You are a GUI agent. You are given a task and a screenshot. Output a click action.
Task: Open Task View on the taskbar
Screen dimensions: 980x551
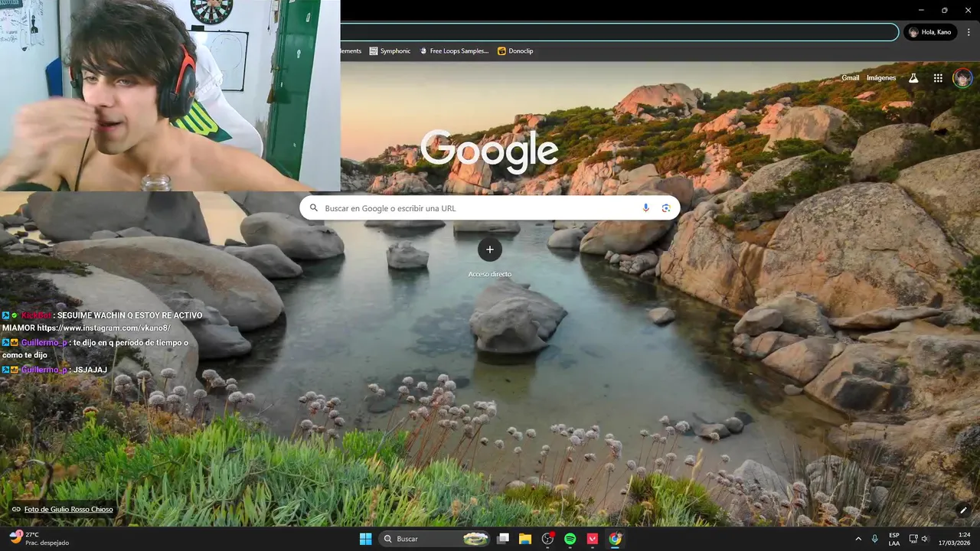coord(503,539)
